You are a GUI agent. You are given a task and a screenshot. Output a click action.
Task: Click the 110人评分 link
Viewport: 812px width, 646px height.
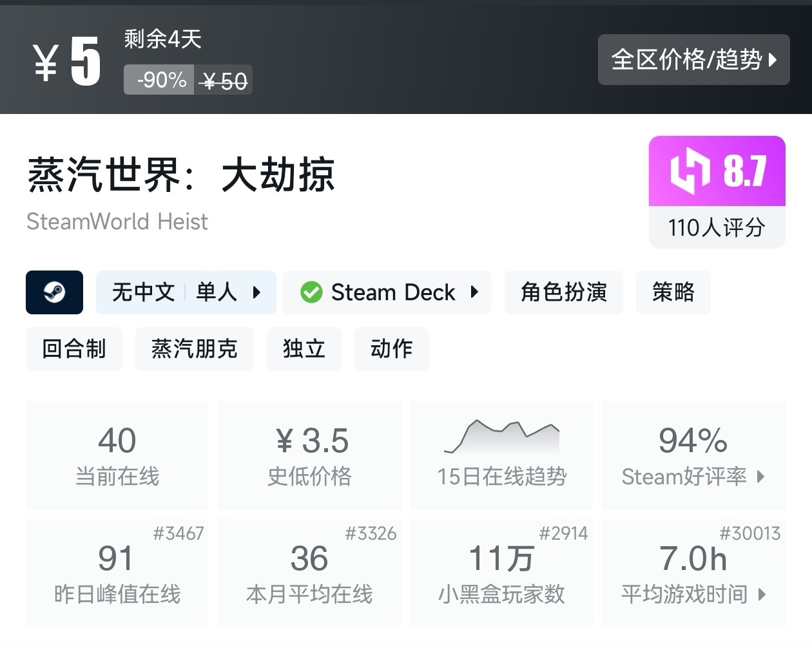717,227
